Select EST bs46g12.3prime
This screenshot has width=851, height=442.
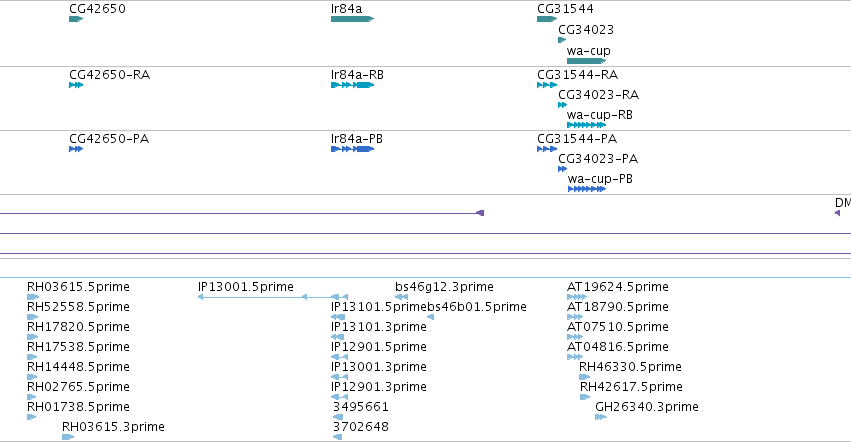point(444,287)
